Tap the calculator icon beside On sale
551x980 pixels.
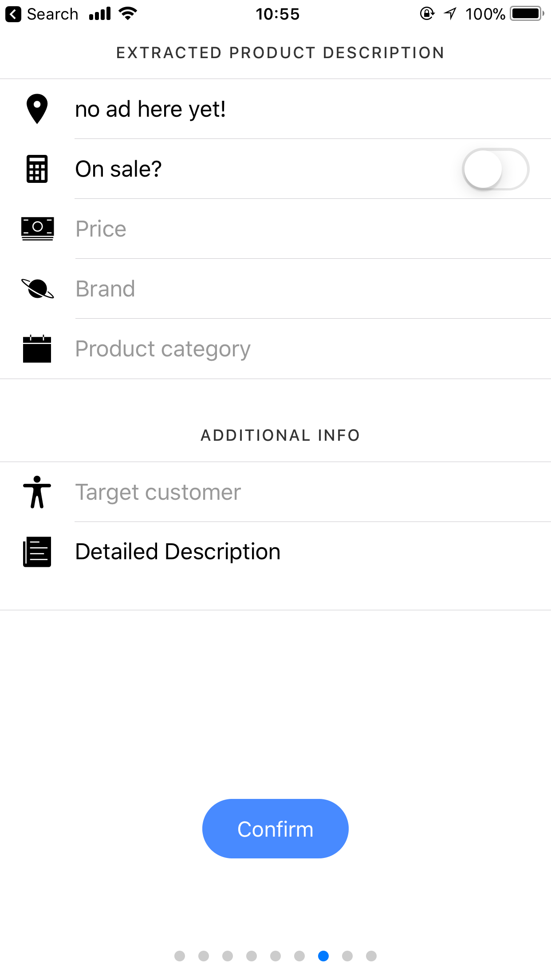(x=37, y=169)
